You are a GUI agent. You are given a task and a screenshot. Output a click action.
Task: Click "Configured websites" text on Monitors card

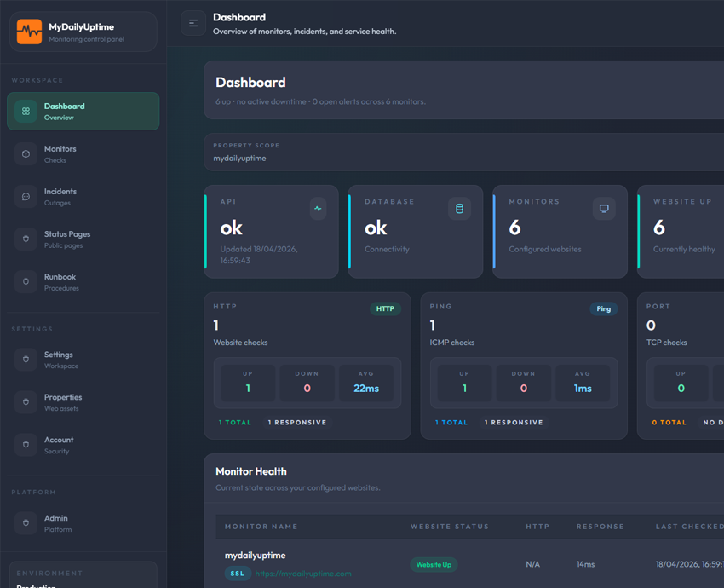(x=545, y=250)
